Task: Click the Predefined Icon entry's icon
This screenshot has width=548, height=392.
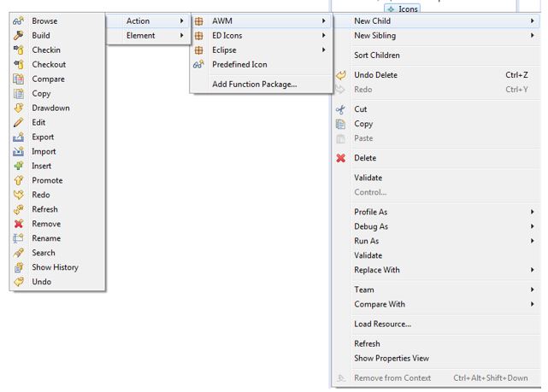Action: [198, 64]
